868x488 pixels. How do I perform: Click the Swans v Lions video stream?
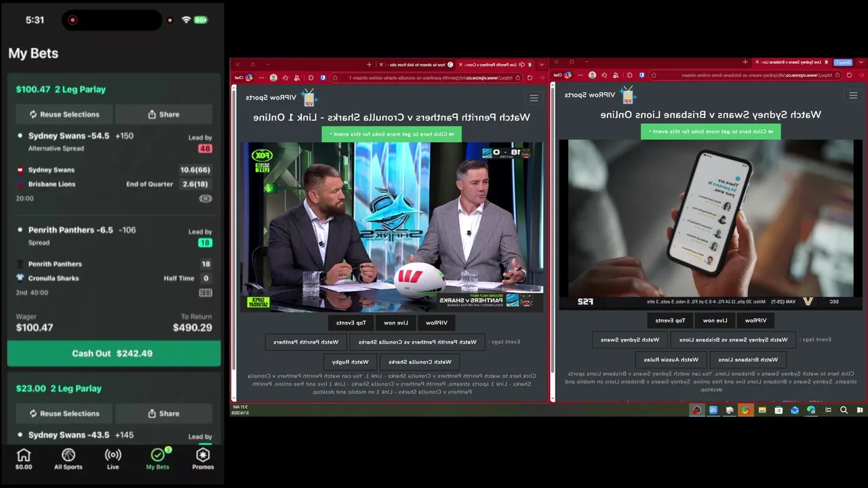click(x=711, y=224)
